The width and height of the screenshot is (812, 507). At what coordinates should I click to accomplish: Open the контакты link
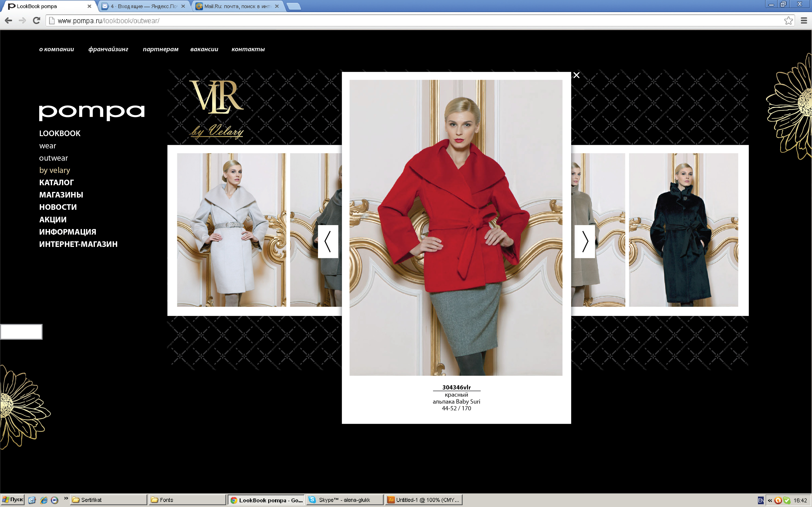click(x=248, y=49)
